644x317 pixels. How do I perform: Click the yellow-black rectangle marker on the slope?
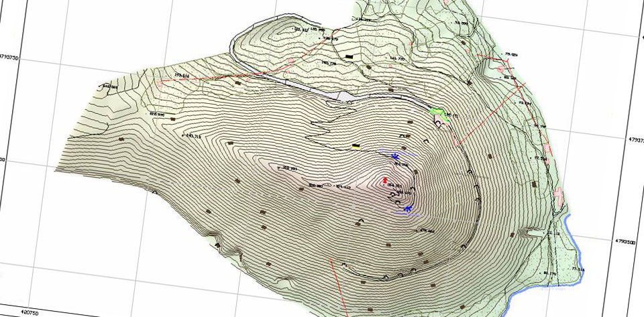(356, 145)
